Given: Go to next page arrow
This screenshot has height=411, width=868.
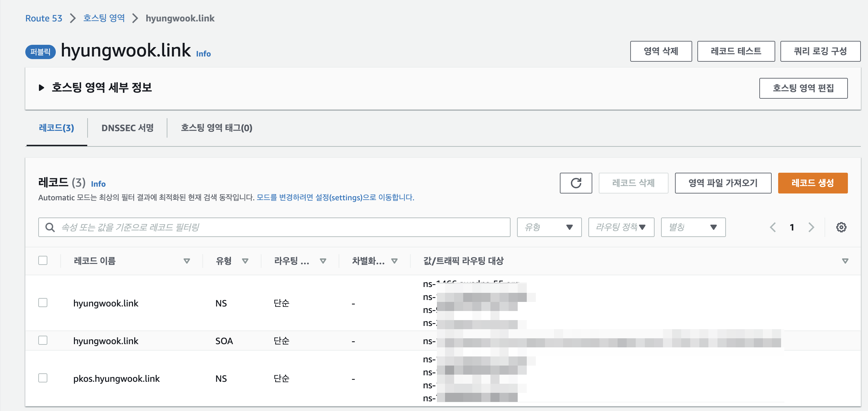Looking at the screenshot, I should (811, 227).
